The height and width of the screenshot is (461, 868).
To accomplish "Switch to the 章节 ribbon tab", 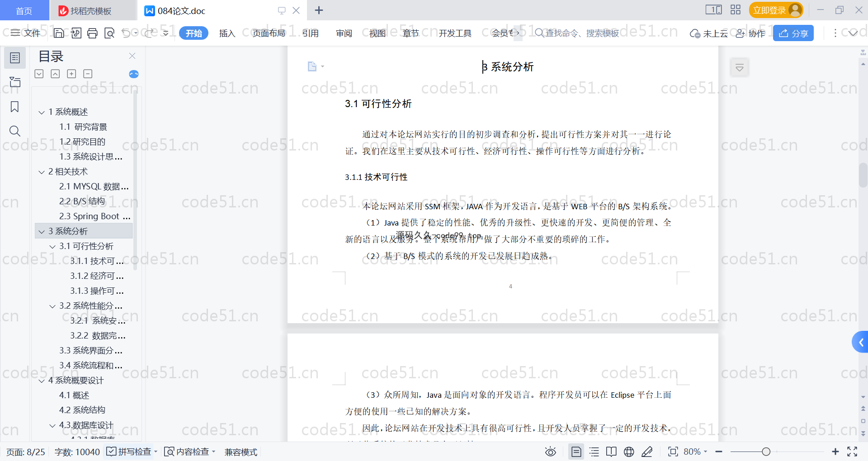I will 410,33.
